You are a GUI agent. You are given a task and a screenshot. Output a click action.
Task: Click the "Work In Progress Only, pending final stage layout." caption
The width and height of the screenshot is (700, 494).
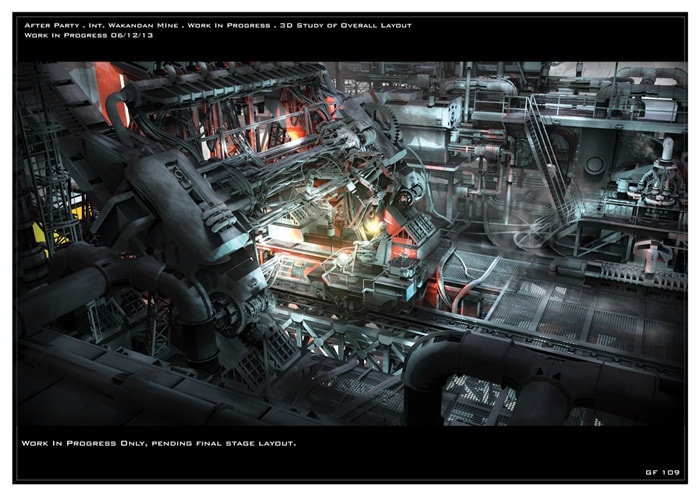(158, 443)
